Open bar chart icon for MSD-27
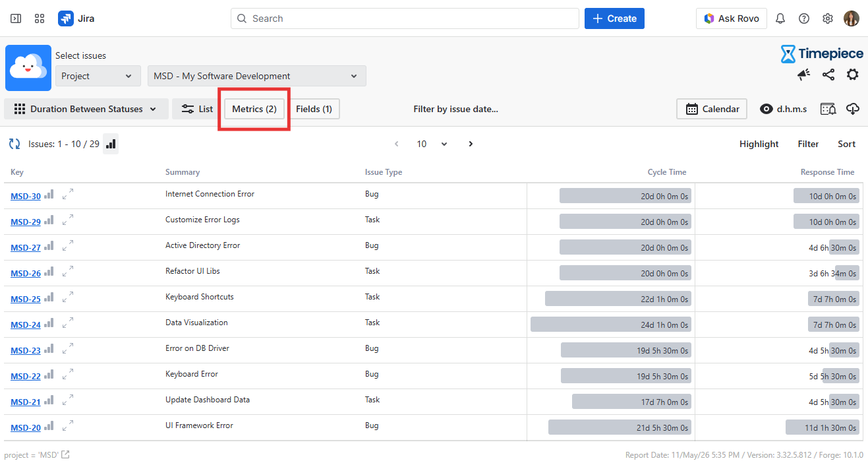 (x=49, y=245)
